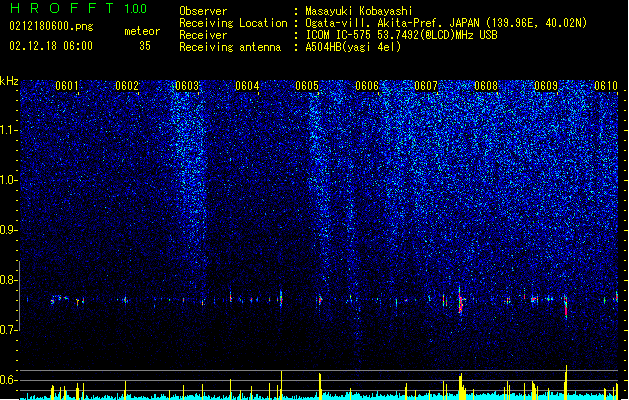This screenshot has height=400, width=629.
Task: Click the 0603 time marker
Action: [x=187, y=86]
